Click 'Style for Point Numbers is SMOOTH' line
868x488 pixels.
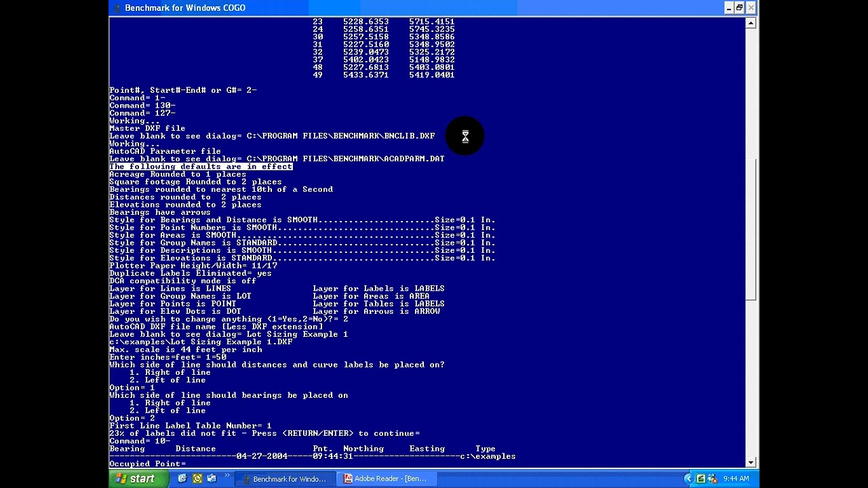[x=302, y=228]
